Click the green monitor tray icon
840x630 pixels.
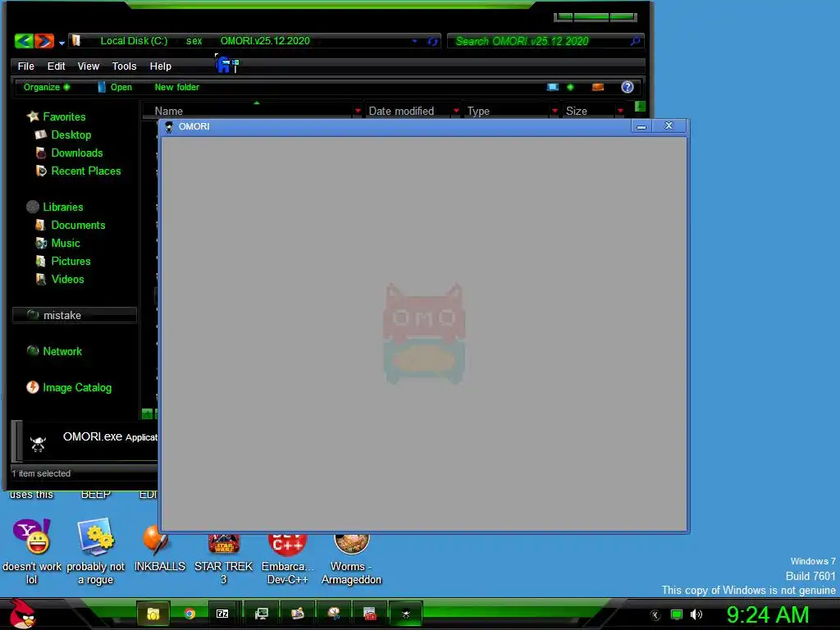677,615
